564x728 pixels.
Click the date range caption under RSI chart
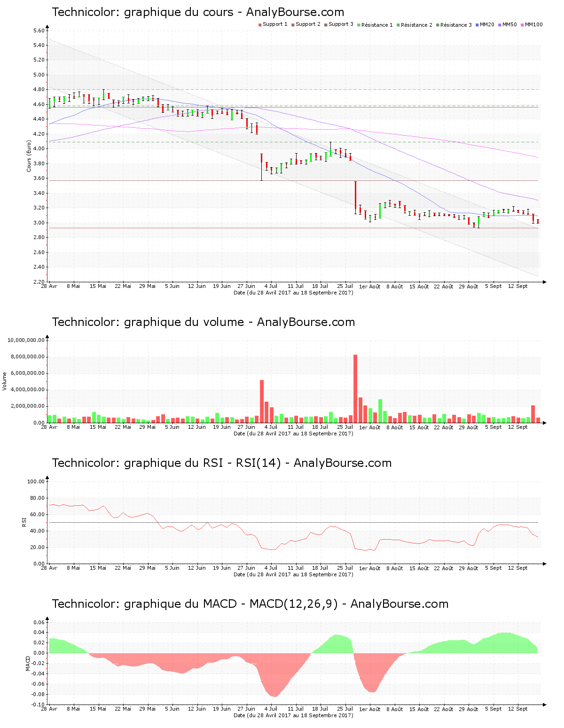coord(293,574)
